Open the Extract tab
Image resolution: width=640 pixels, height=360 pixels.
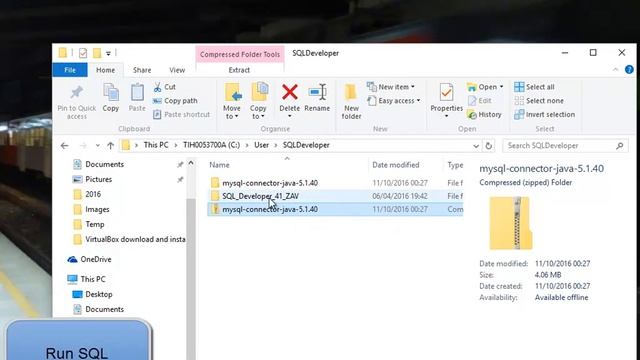(239, 70)
